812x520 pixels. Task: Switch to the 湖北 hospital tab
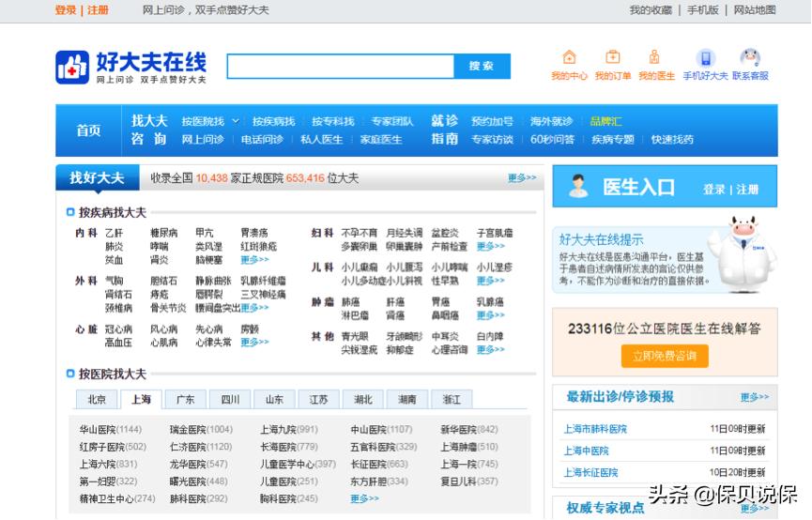point(363,399)
